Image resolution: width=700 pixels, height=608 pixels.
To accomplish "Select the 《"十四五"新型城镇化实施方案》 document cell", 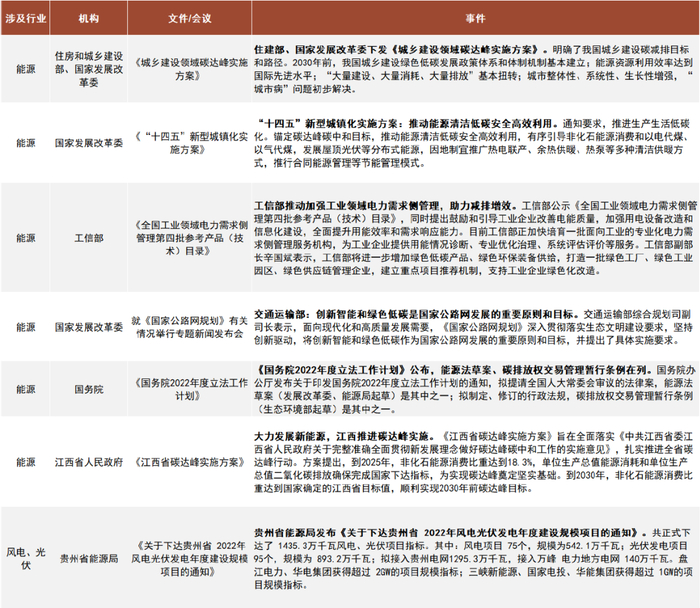I will [x=189, y=143].
